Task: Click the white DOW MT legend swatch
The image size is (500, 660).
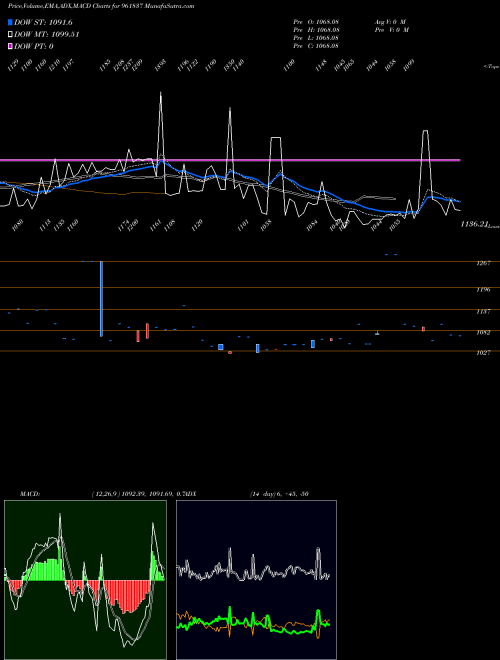Action: [x=10, y=35]
